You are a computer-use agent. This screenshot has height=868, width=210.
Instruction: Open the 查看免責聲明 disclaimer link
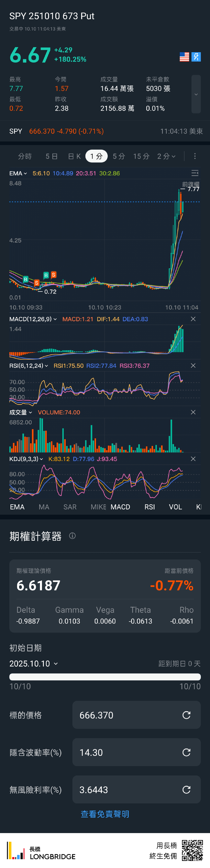(105, 814)
